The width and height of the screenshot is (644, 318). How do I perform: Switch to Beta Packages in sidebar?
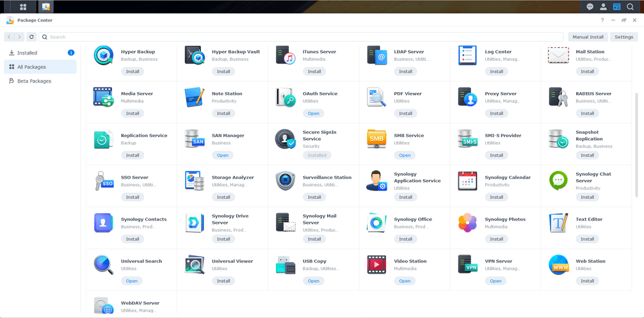(x=40, y=81)
